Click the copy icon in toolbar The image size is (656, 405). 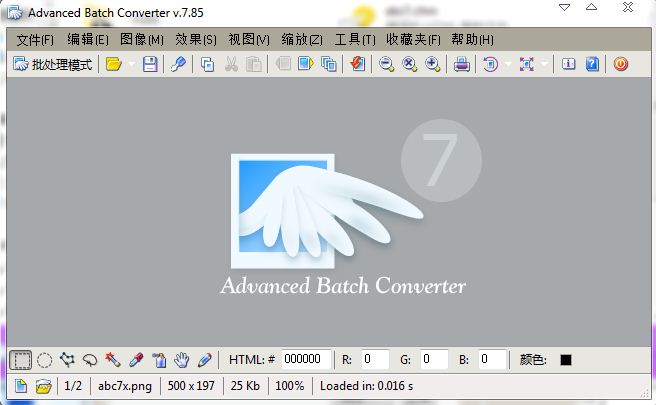click(x=208, y=64)
